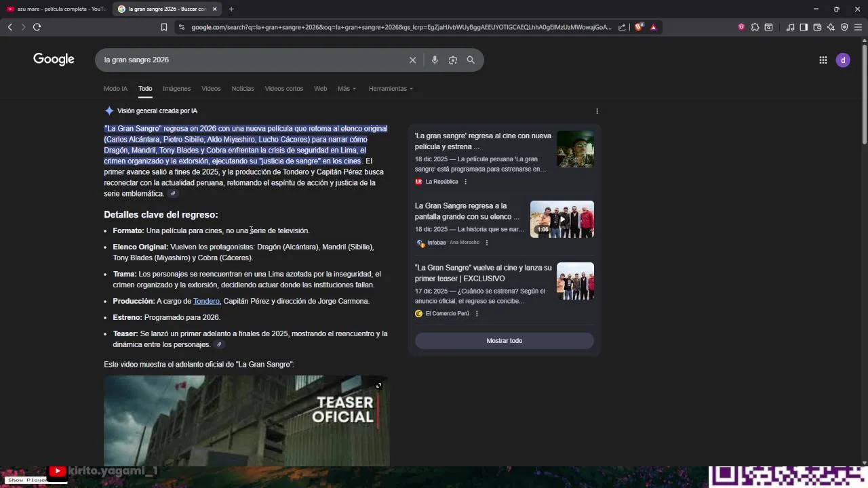Bookmark this page icon

click(164, 27)
